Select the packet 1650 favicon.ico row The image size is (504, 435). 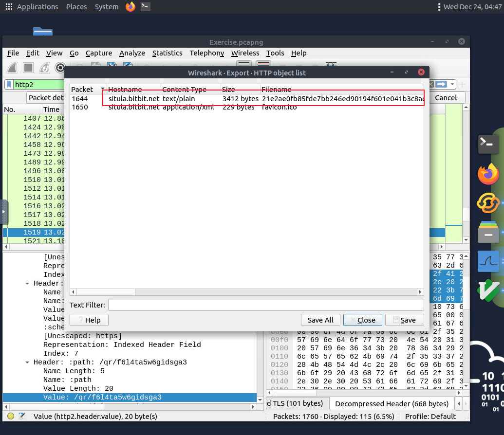click(247, 107)
